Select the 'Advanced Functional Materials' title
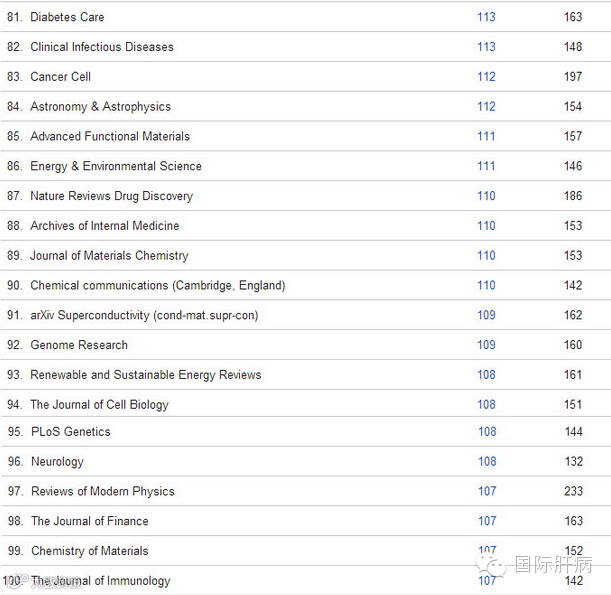611x595 pixels. [x=110, y=136]
